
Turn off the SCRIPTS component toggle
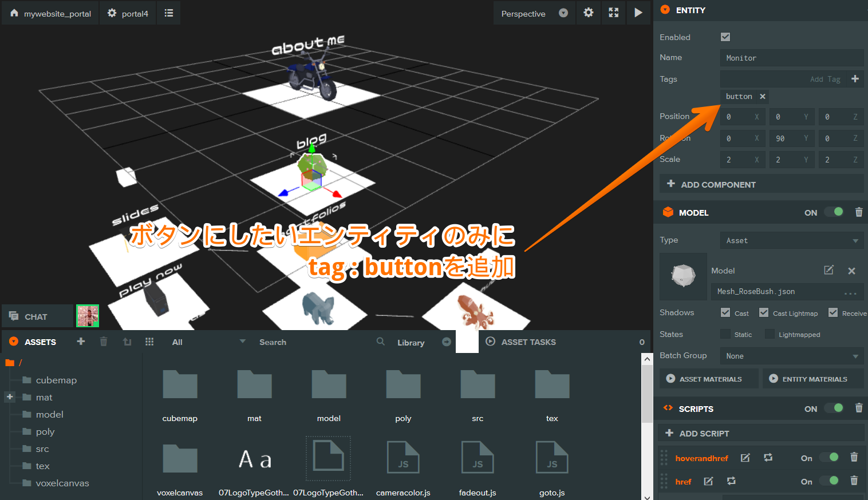[x=834, y=408]
